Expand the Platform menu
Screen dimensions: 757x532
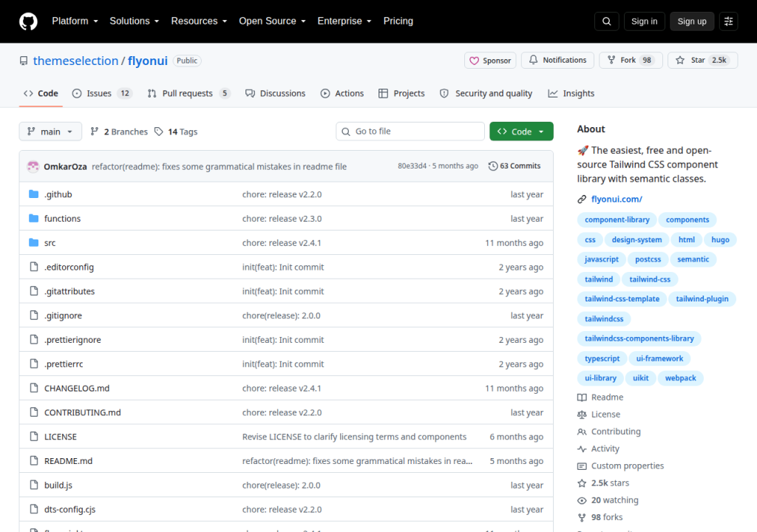tap(75, 21)
